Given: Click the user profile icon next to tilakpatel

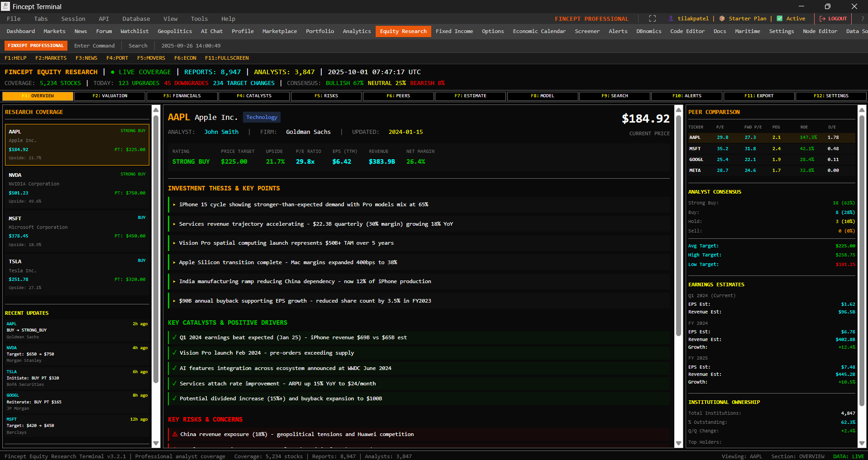Looking at the screenshot, I should (x=671, y=19).
